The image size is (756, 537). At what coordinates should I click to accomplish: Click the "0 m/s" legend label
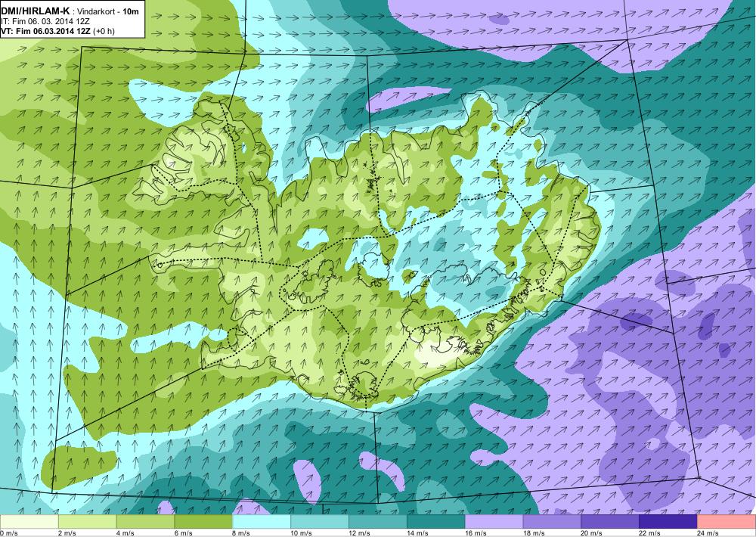9,532
